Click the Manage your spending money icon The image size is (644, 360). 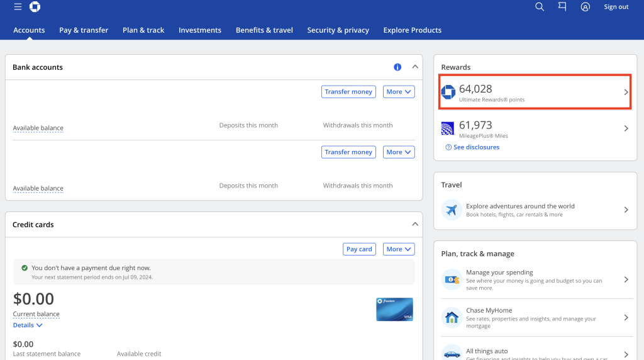coord(452,279)
